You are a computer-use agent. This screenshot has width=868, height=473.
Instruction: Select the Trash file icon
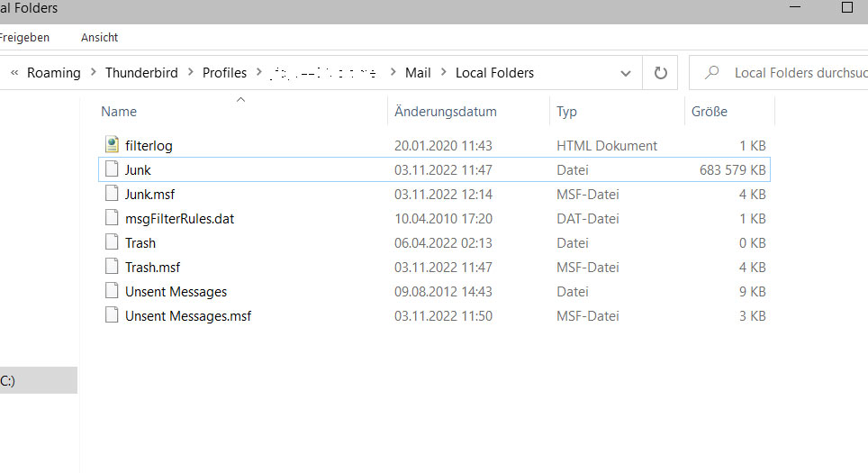pos(112,242)
